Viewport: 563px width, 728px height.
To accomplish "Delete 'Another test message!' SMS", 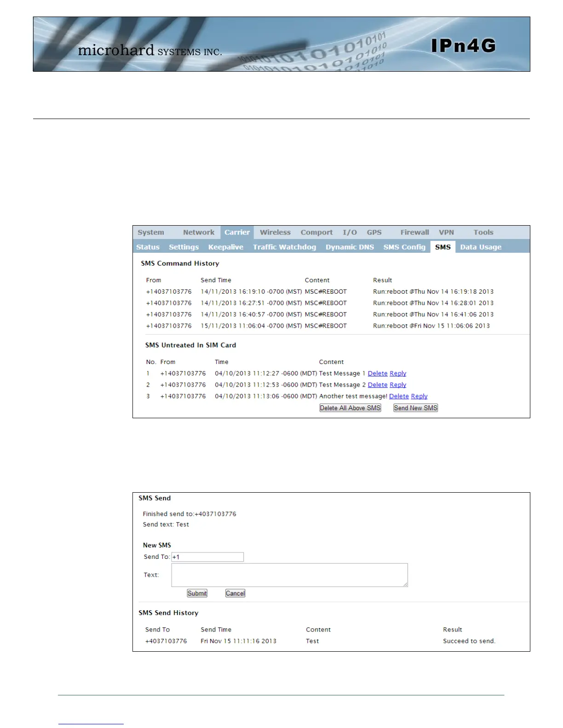I will click(399, 397).
